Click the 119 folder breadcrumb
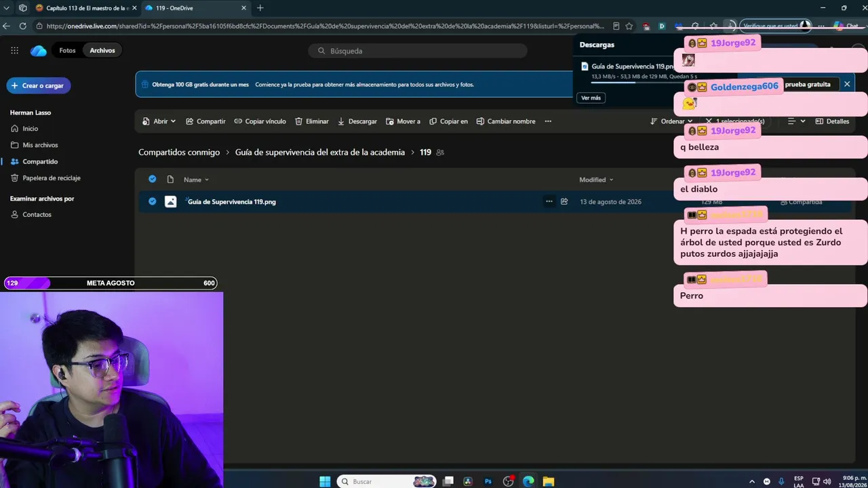 pos(425,152)
